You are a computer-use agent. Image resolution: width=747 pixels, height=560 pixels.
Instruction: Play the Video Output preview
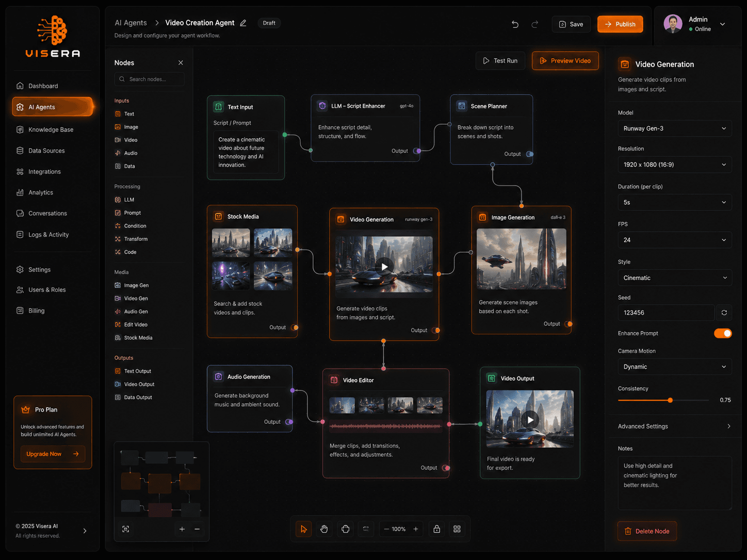pyautogui.click(x=530, y=419)
